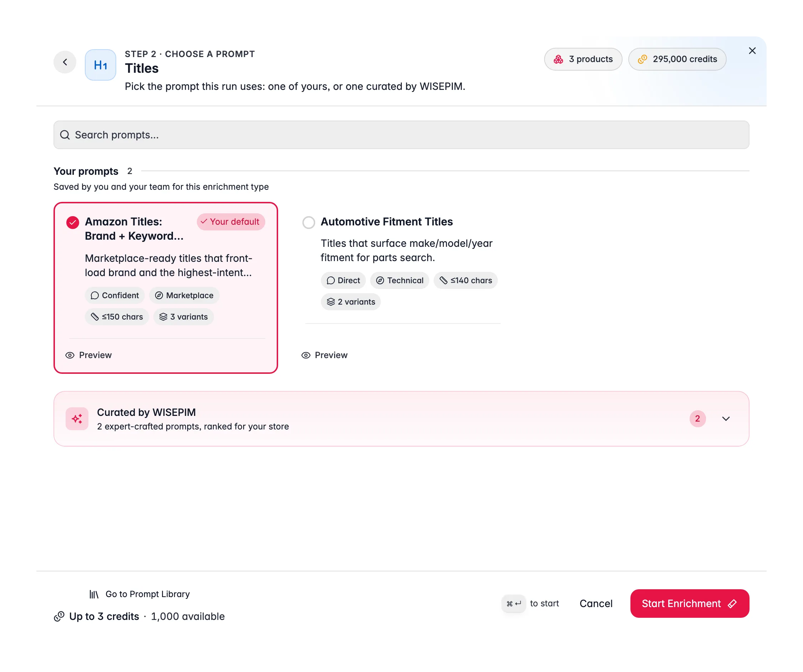Select the Automotive Fitment Titles radio button
This screenshot has width=803, height=672.
(x=308, y=223)
